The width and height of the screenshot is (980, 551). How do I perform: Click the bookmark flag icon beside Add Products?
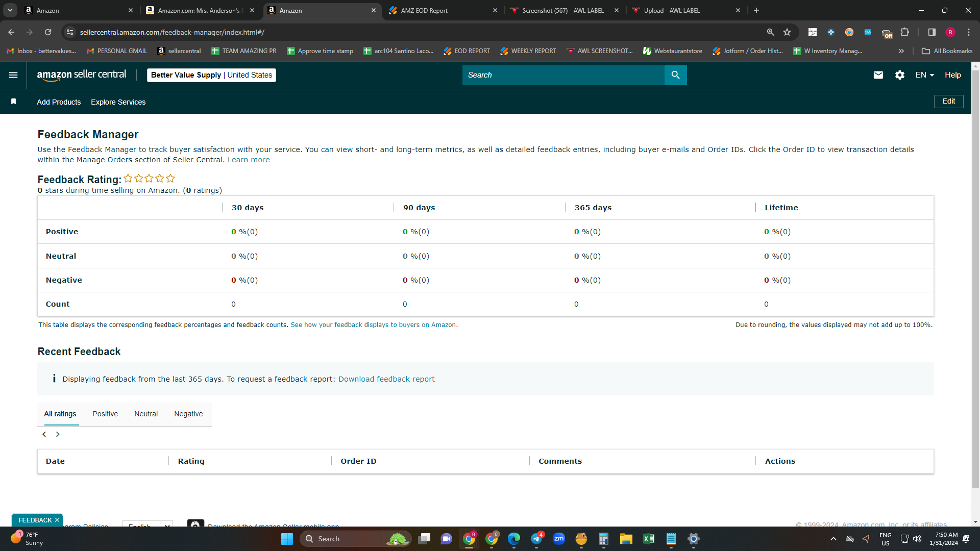tap(14, 102)
